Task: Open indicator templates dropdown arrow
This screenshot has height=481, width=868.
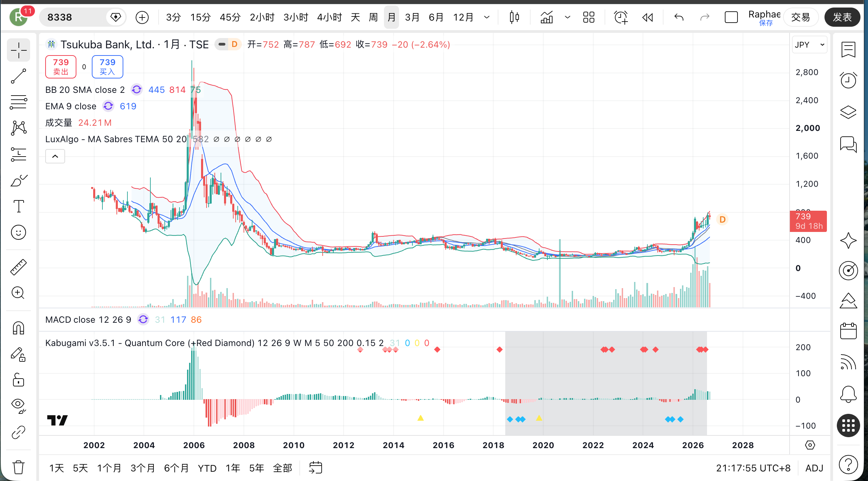Action: click(x=568, y=17)
